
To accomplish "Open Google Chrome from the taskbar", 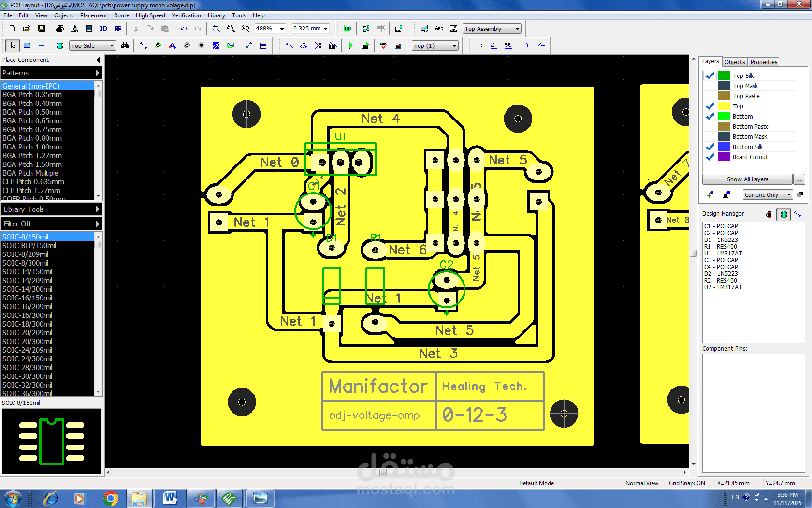I will pos(111,498).
